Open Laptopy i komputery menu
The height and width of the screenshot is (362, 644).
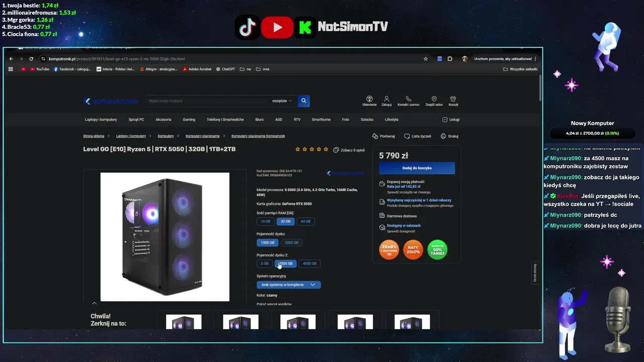pos(101,120)
